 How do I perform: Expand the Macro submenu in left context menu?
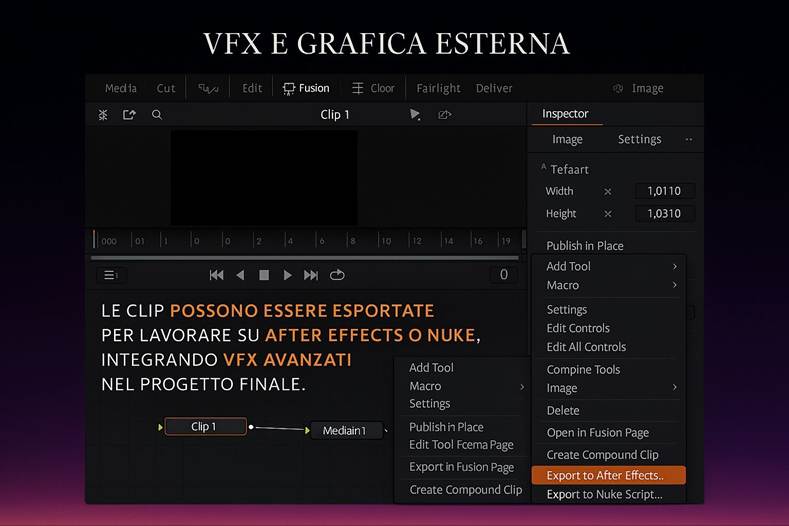(x=465, y=386)
